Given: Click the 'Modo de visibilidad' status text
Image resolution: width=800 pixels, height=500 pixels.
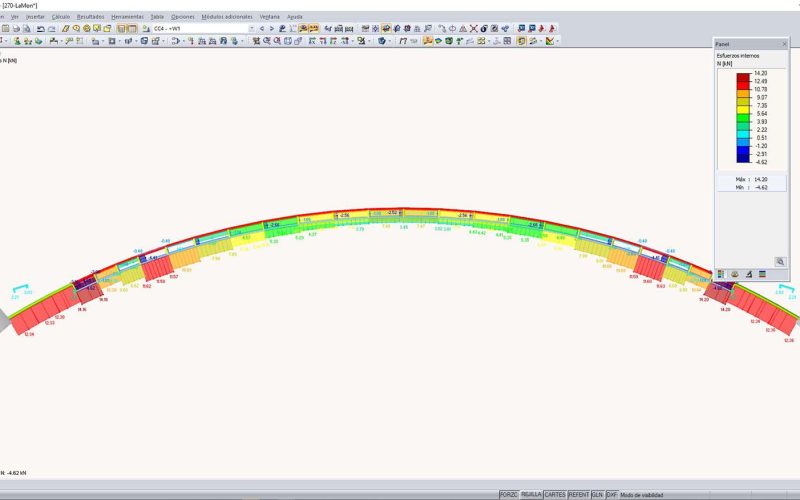Looking at the screenshot, I should (x=641, y=495).
